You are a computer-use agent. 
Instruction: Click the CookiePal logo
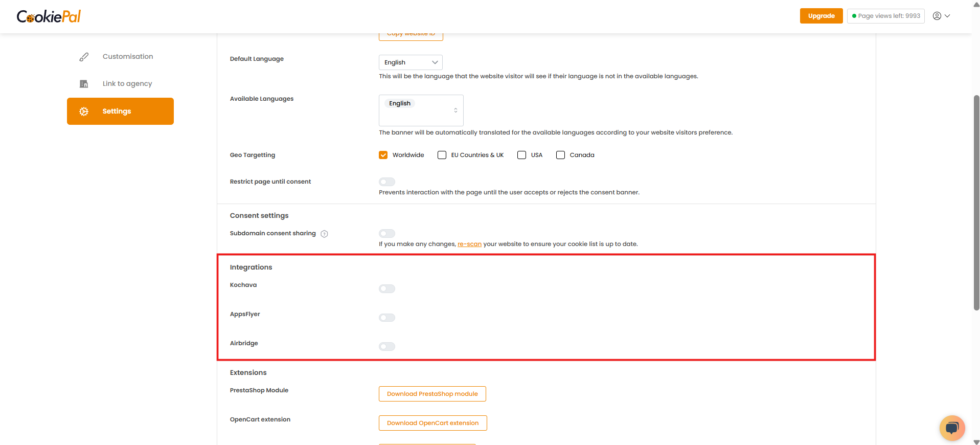pos(49,16)
